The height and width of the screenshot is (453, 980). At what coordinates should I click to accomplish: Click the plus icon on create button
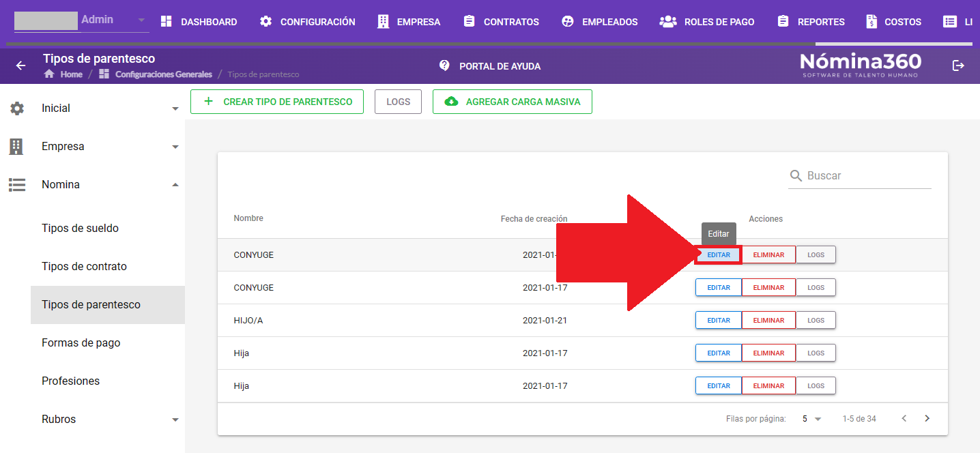pos(209,102)
